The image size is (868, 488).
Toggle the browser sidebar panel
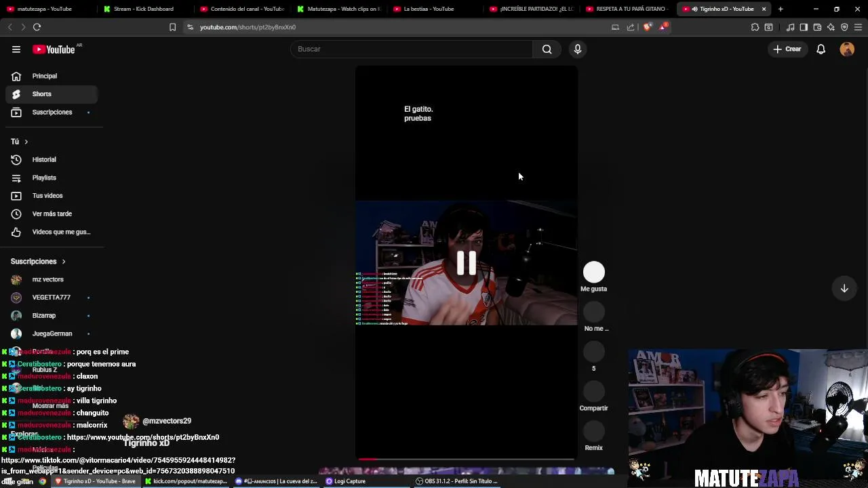(804, 27)
